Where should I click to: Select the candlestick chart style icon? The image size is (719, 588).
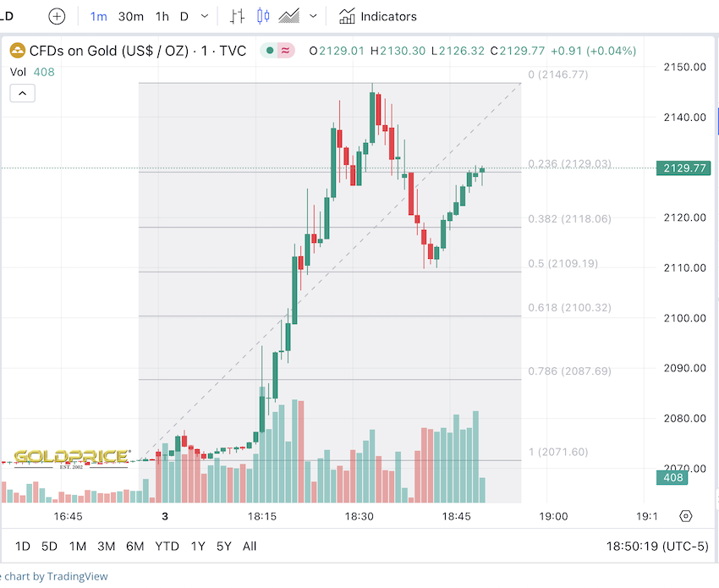pos(262,16)
